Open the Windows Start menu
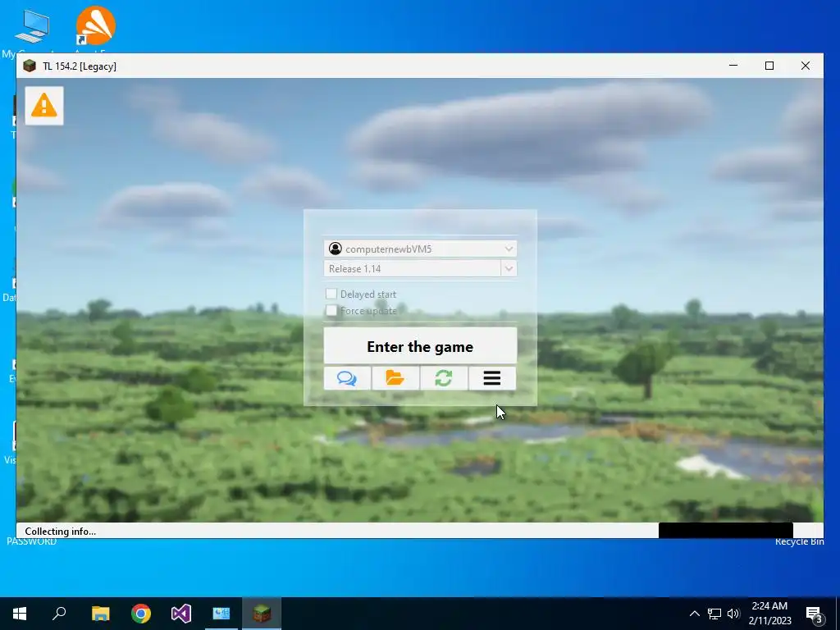The image size is (840, 630). 20,614
